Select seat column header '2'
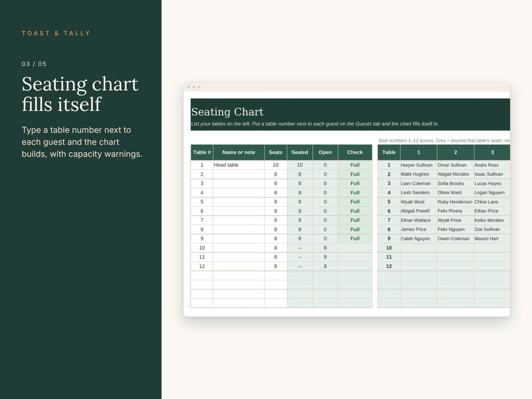Image resolution: width=532 pixels, height=399 pixels. (455, 152)
